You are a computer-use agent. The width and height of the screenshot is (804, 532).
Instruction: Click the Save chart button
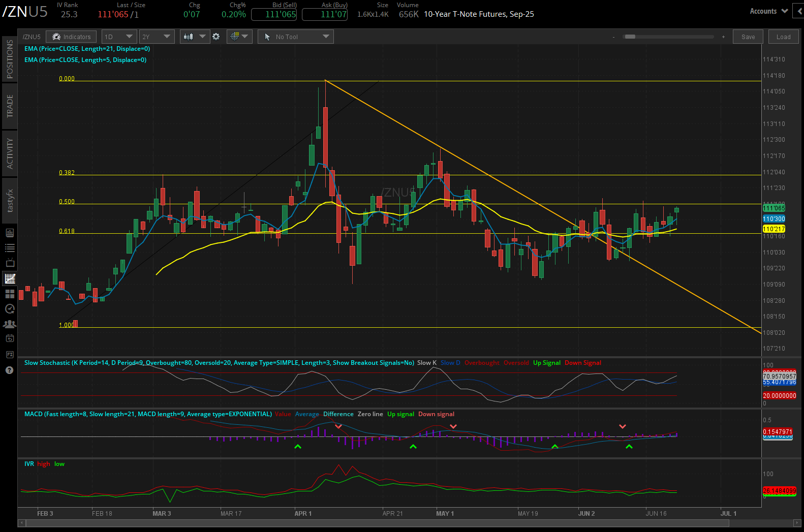(x=748, y=37)
